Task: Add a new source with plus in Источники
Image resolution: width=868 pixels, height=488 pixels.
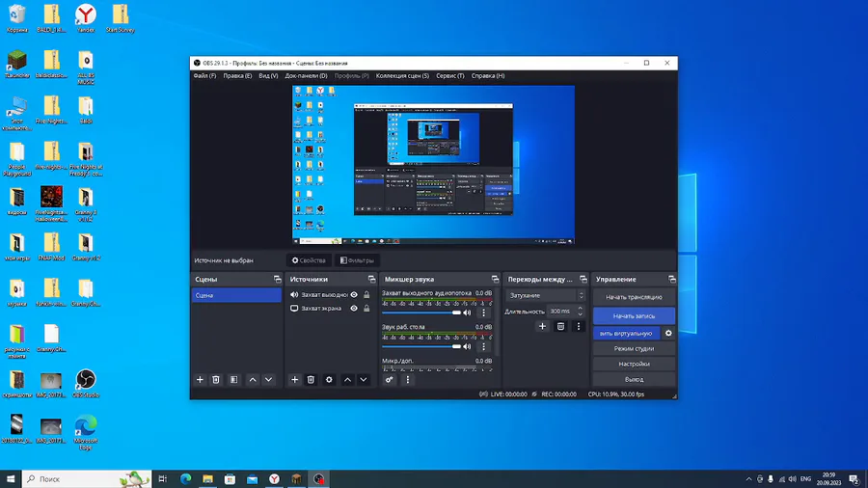Action: click(x=294, y=380)
